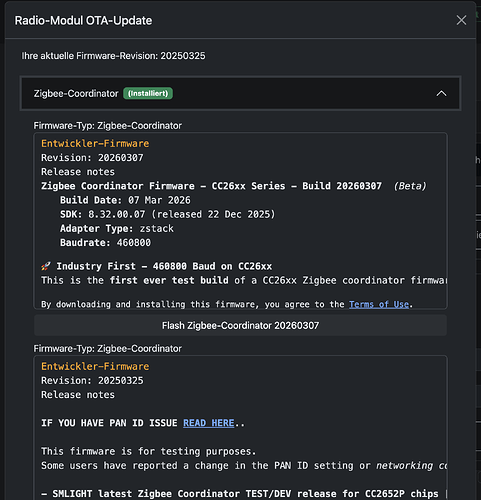
Task: Click the Revision: 20260307 line
Action: pos(92,158)
